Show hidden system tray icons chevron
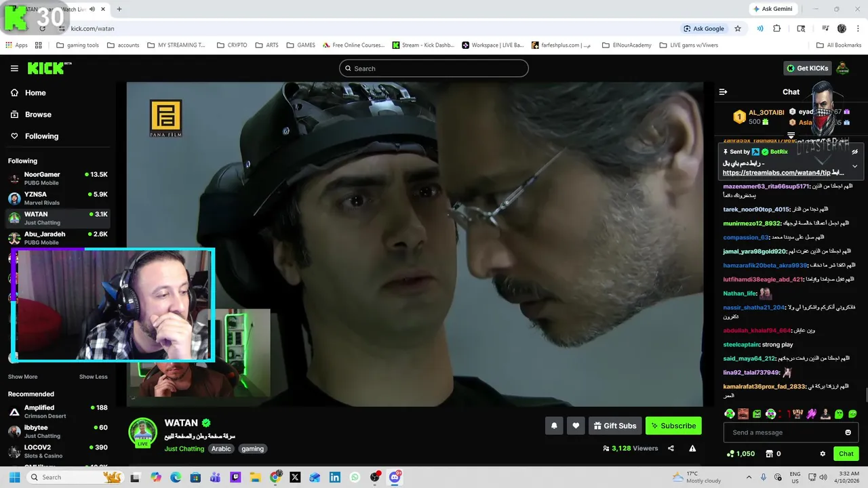 (749, 477)
